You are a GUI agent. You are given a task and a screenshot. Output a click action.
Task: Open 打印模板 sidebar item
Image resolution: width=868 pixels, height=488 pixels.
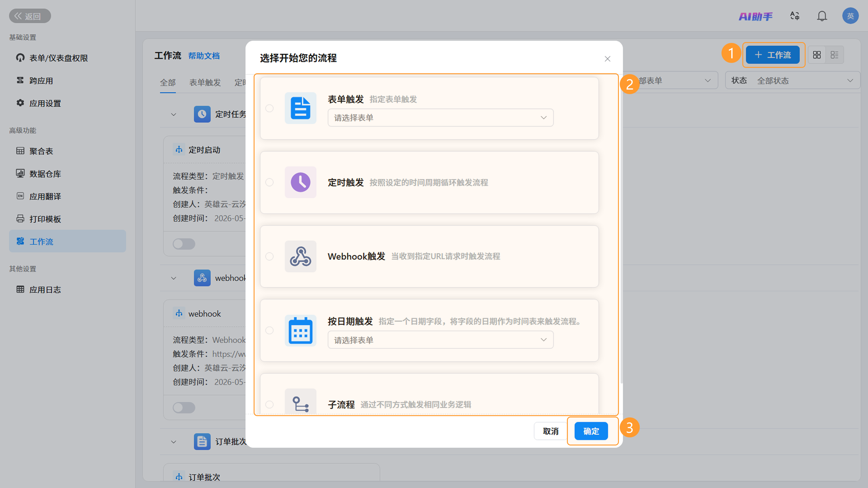[x=67, y=219]
